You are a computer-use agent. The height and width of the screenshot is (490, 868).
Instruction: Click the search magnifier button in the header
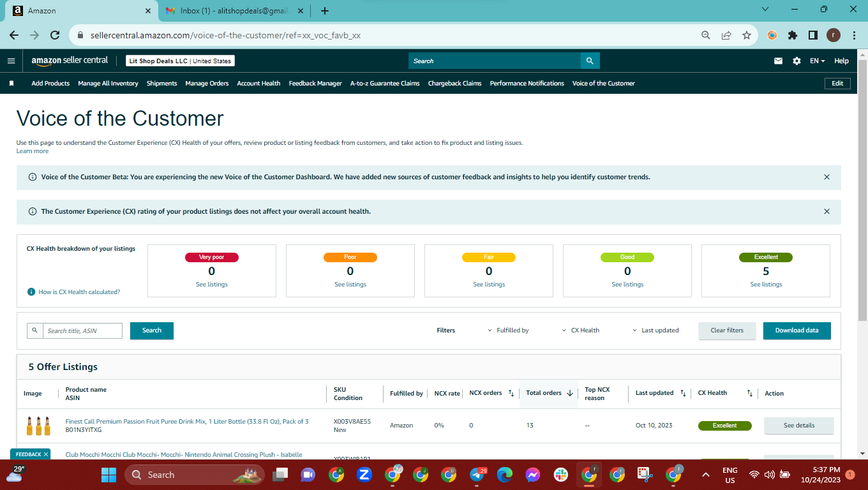pos(590,61)
